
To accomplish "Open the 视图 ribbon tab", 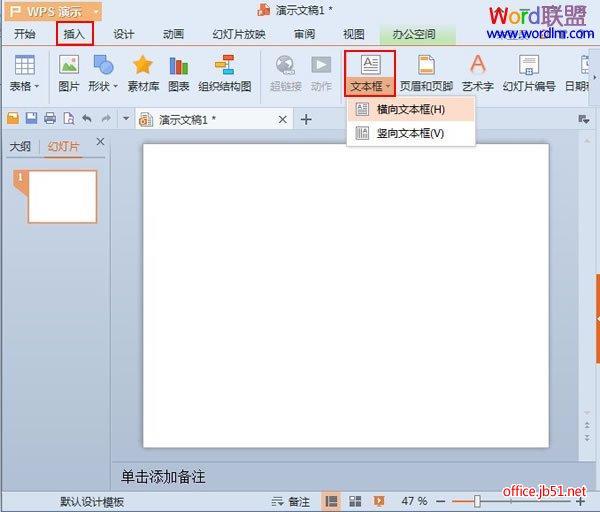I will pos(354,34).
